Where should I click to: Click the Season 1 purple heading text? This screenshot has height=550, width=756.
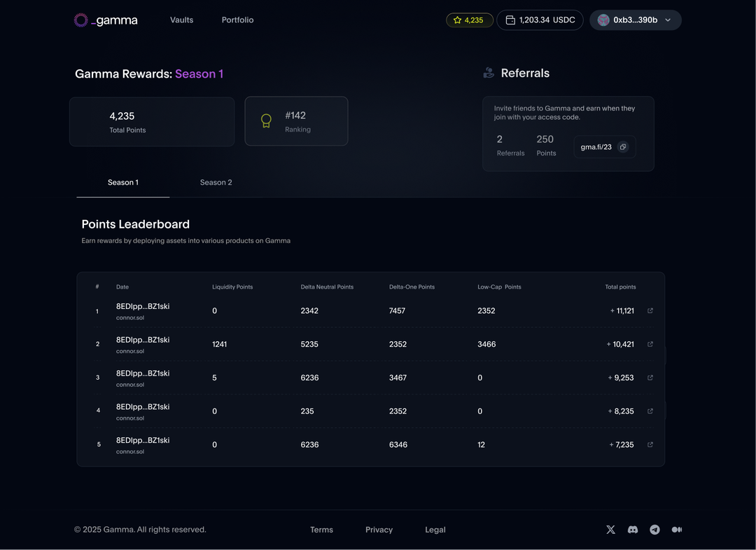coord(199,74)
